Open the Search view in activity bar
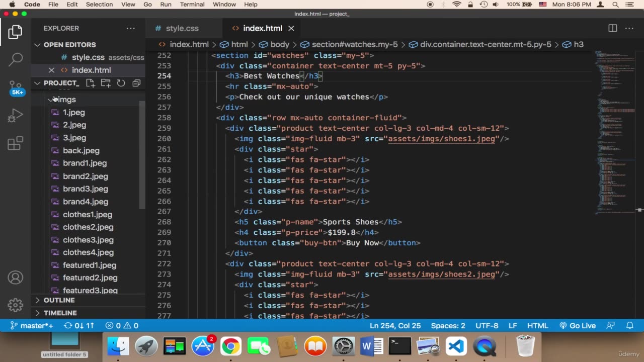Image resolution: width=644 pixels, height=362 pixels. tap(15, 59)
